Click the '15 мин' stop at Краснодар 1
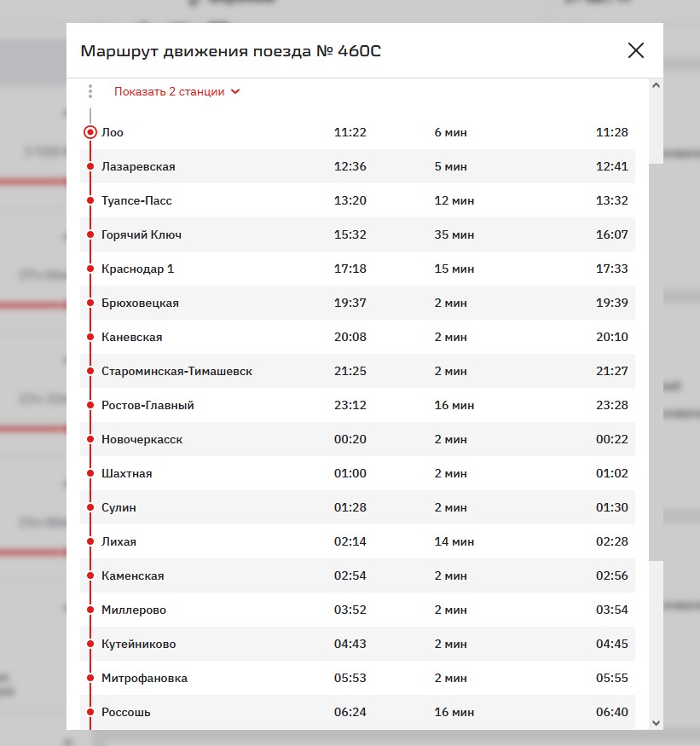 454,269
